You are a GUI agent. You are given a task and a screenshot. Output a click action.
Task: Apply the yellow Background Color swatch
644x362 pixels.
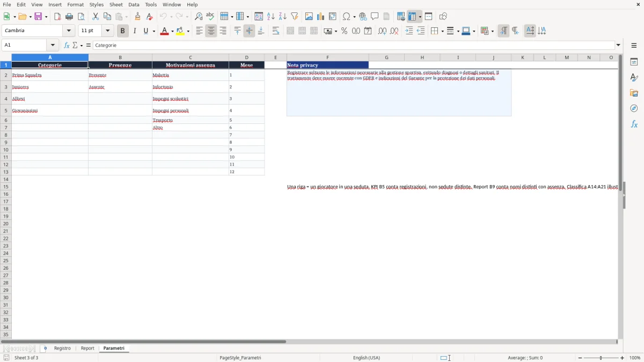pos(180,31)
